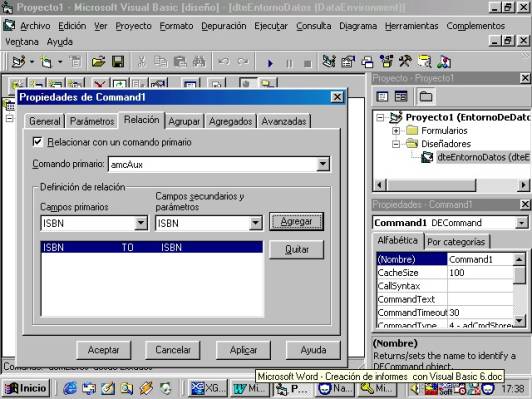The width and height of the screenshot is (532, 399).
Task: Open the Toolbox hammer-and-wrench icon
Action: (405, 62)
